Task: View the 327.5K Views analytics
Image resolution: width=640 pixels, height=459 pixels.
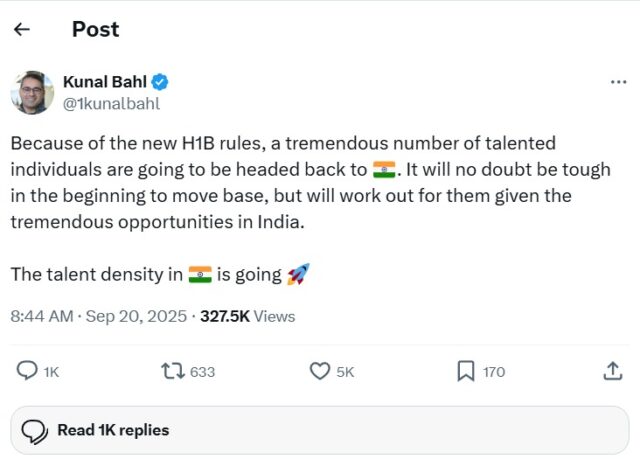Action: tap(247, 316)
